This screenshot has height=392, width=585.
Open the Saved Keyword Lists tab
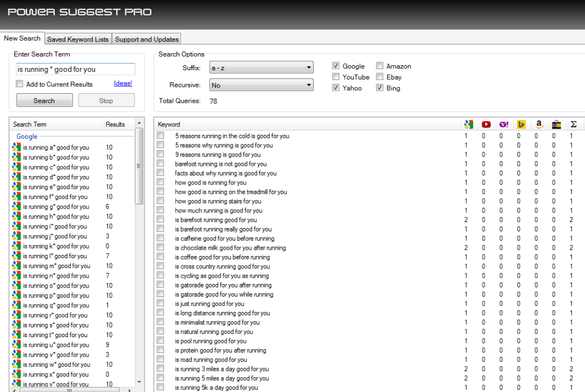click(78, 39)
